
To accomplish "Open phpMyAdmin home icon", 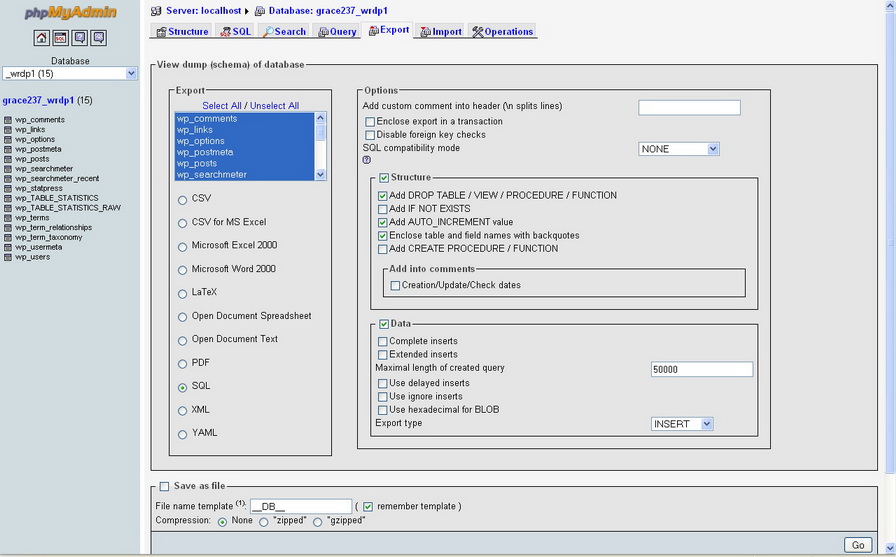I will (x=41, y=38).
